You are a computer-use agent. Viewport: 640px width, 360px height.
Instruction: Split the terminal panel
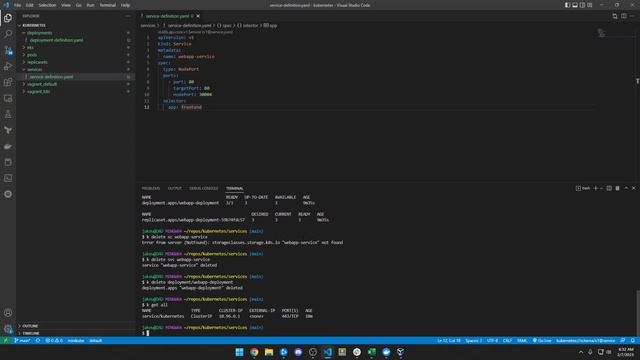609,188
